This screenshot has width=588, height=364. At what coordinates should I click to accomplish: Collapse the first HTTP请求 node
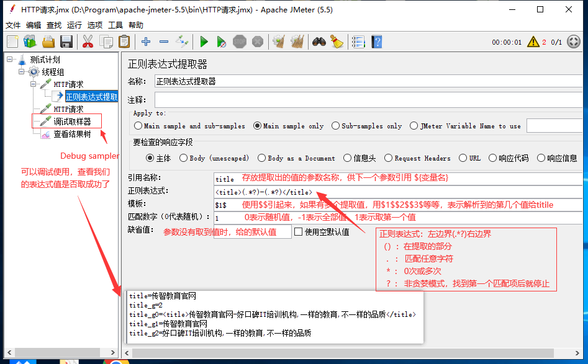pyautogui.click(x=34, y=84)
